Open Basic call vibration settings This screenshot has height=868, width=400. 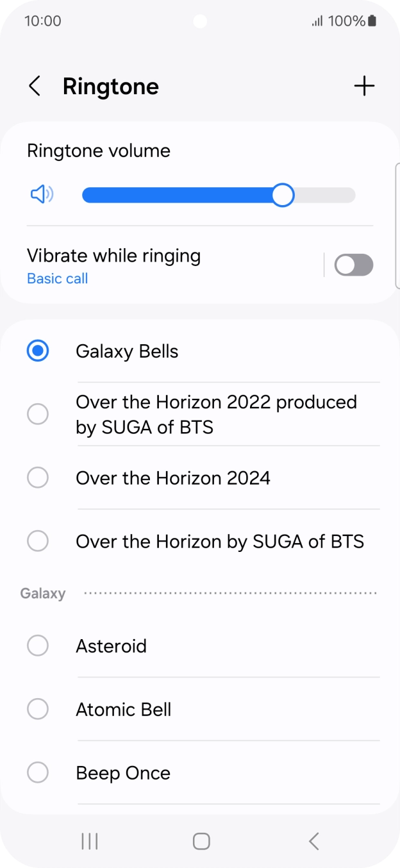[57, 278]
